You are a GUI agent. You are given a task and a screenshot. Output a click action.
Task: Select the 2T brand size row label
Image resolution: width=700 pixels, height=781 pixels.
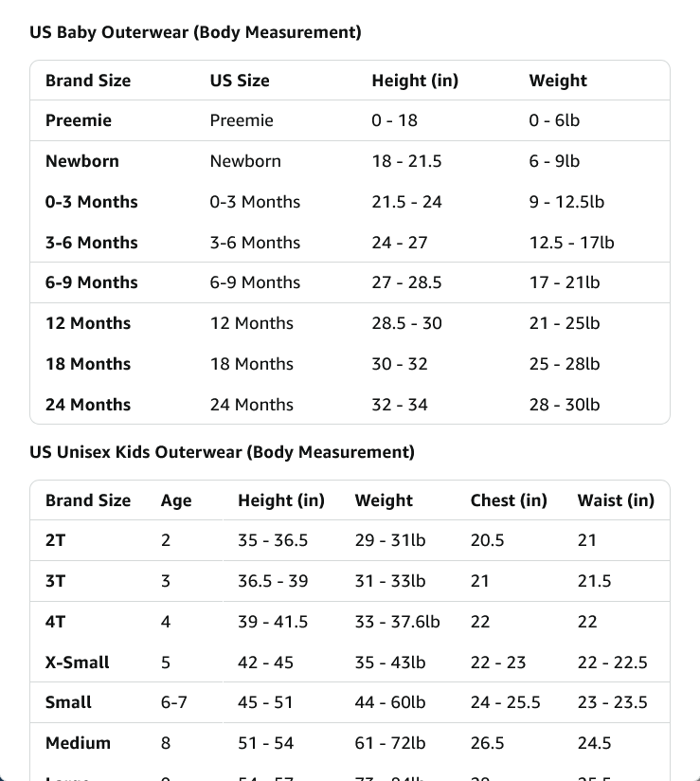(55, 540)
